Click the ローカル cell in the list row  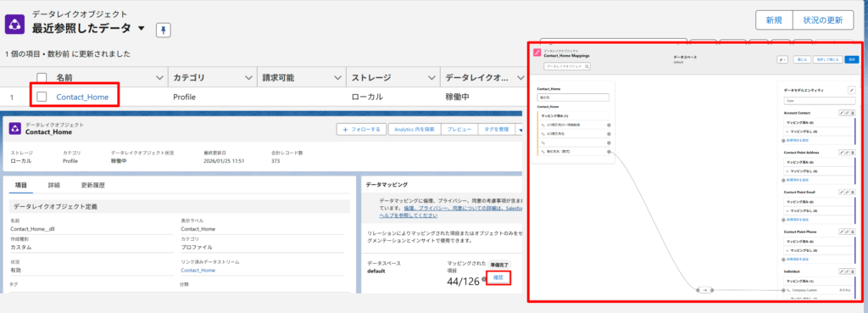(367, 97)
